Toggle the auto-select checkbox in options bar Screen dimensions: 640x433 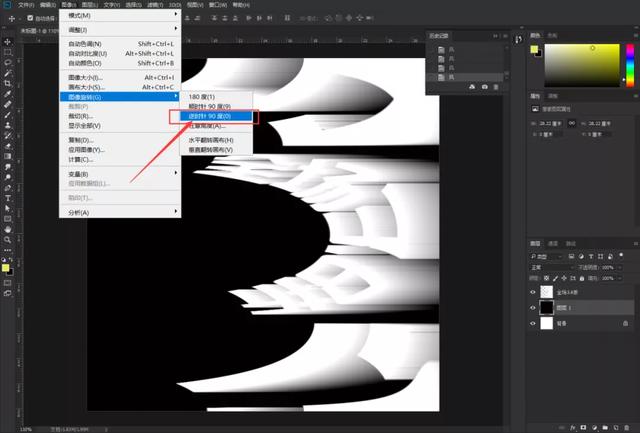click(x=30, y=18)
